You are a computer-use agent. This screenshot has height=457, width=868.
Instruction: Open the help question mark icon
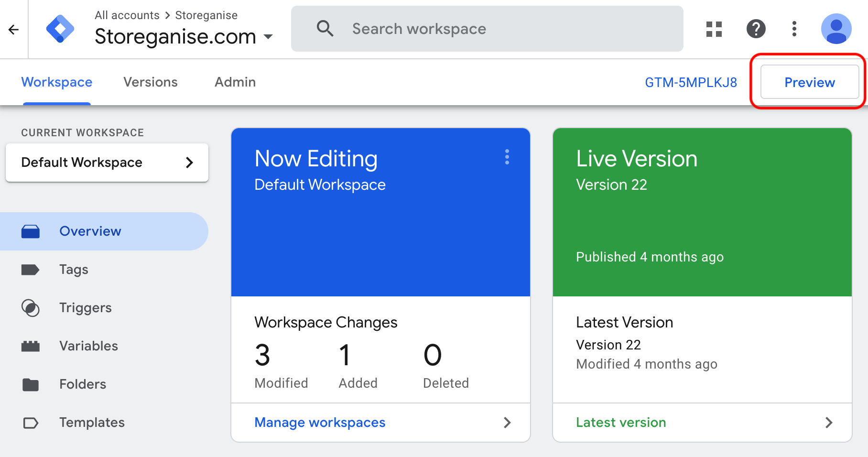756,29
